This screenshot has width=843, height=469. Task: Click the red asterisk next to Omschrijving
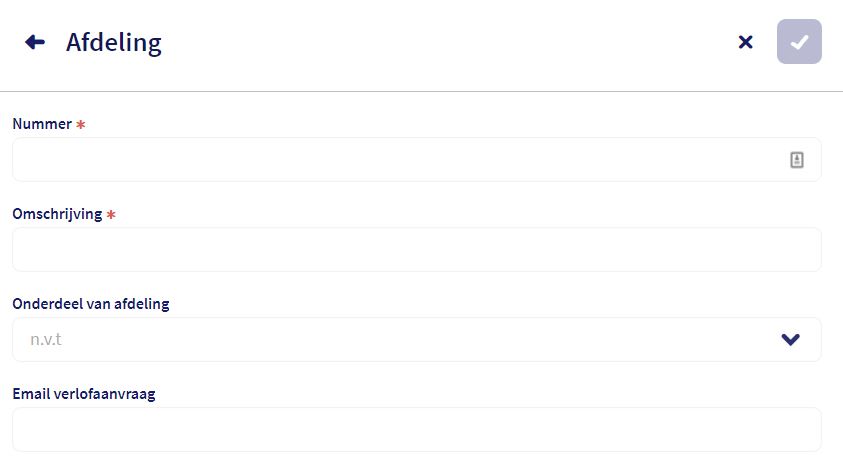111,215
